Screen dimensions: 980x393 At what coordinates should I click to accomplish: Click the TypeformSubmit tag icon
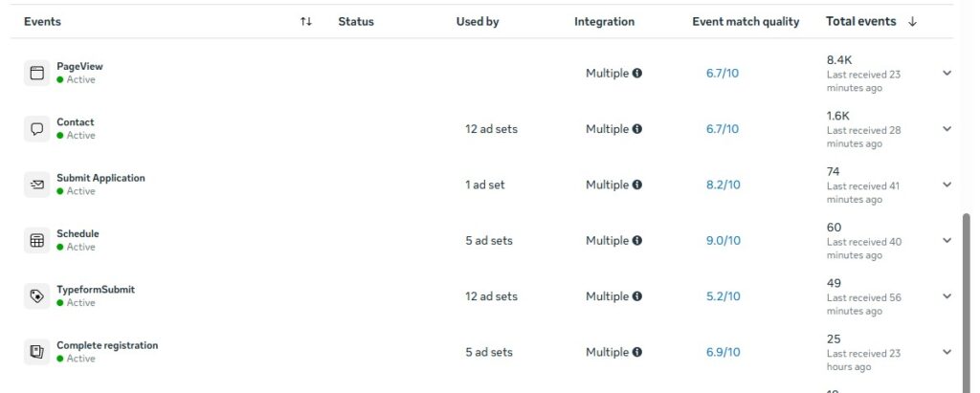[x=36, y=296]
